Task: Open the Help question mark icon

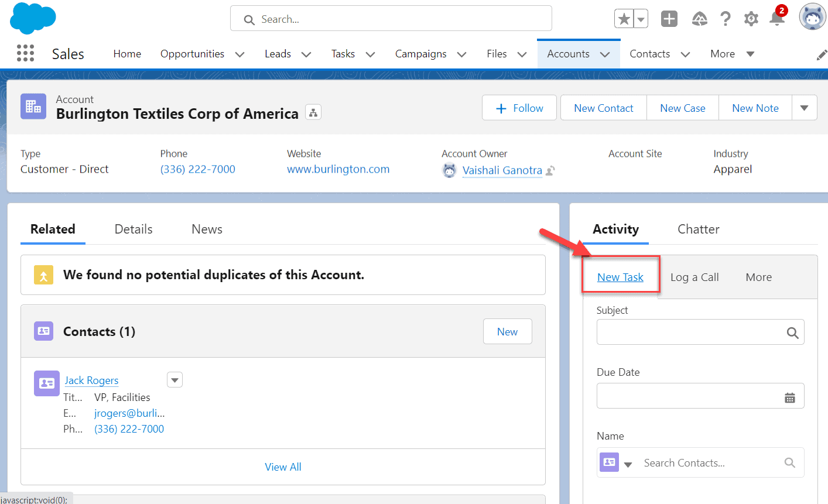Action: pyautogui.click(x=726, y=19)
